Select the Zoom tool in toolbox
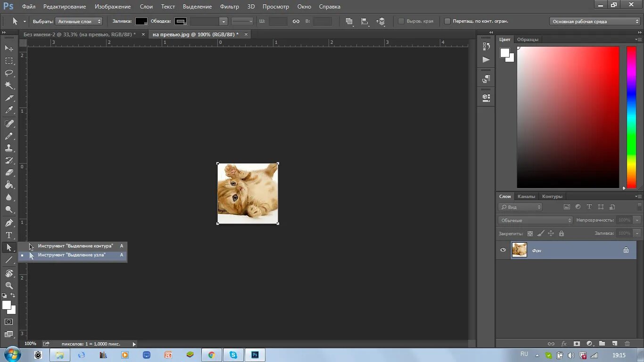 pos(9,285)
